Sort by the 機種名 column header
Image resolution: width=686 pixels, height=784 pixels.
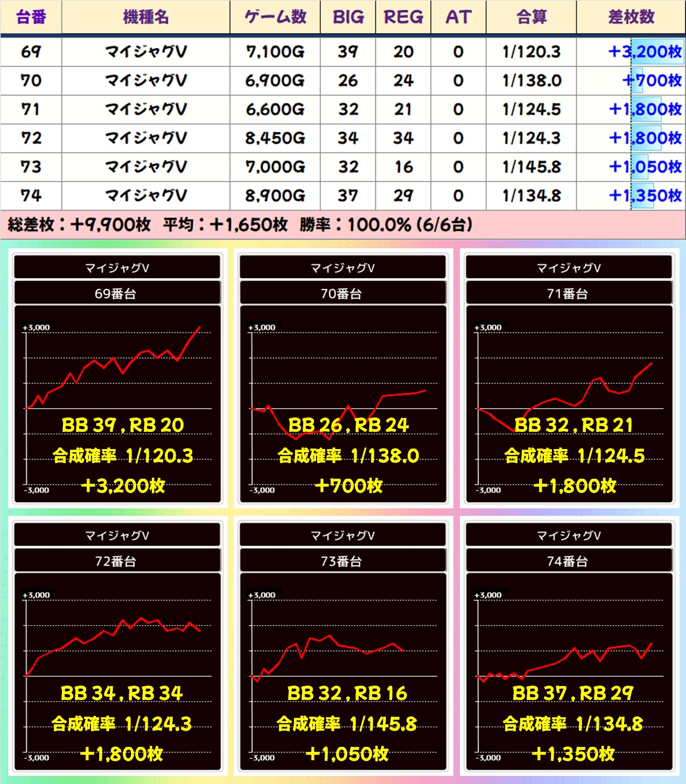pos(146,17)
